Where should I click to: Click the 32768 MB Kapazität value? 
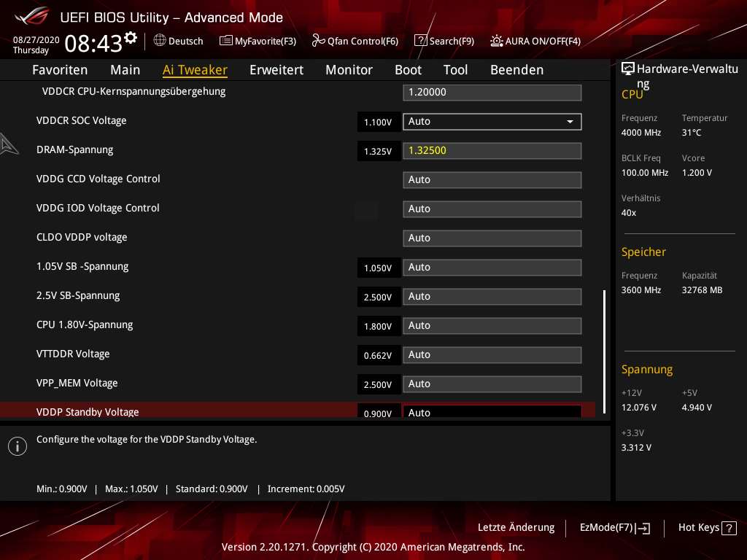pos(703,290)
